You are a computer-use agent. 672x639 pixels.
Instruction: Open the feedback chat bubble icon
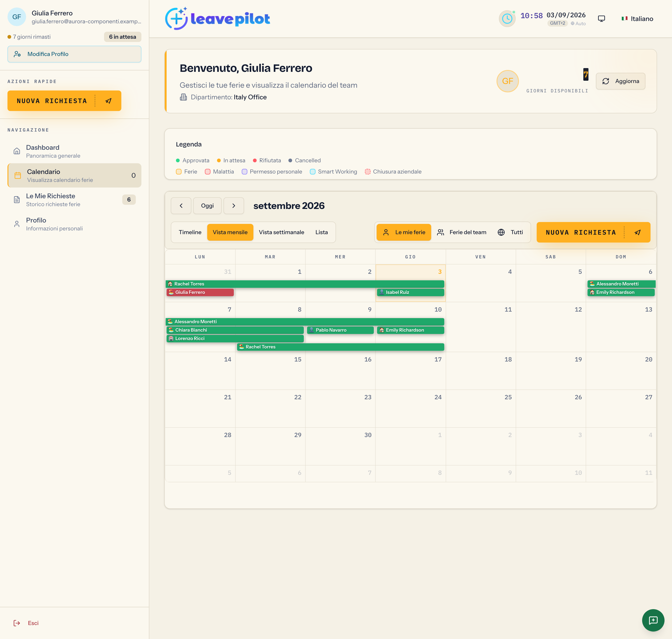(653, 620)
